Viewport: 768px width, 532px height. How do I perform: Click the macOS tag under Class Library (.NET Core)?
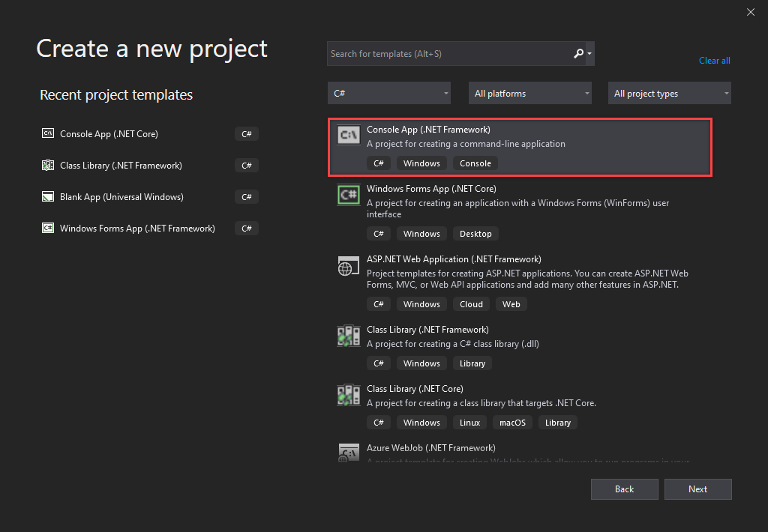[512, 423]
